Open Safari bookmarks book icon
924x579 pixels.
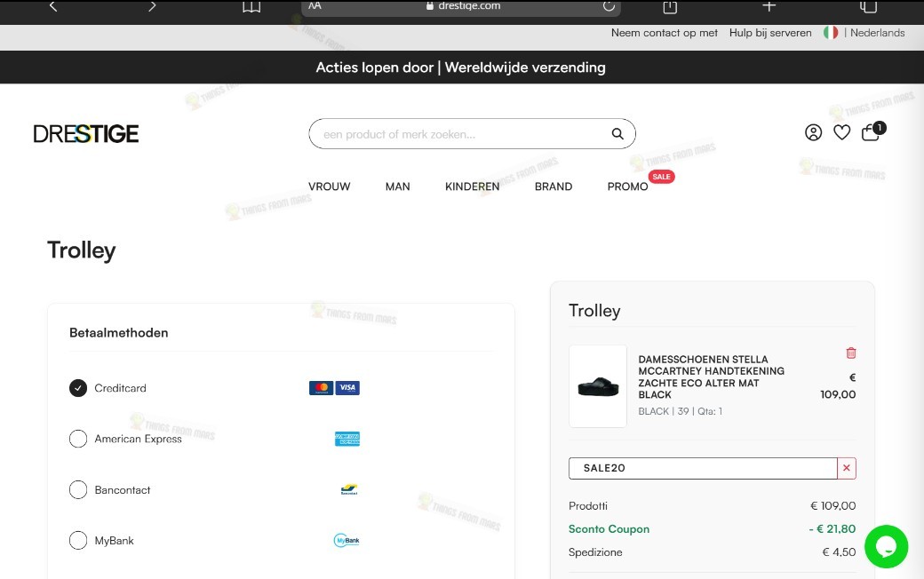click(251, 6)
